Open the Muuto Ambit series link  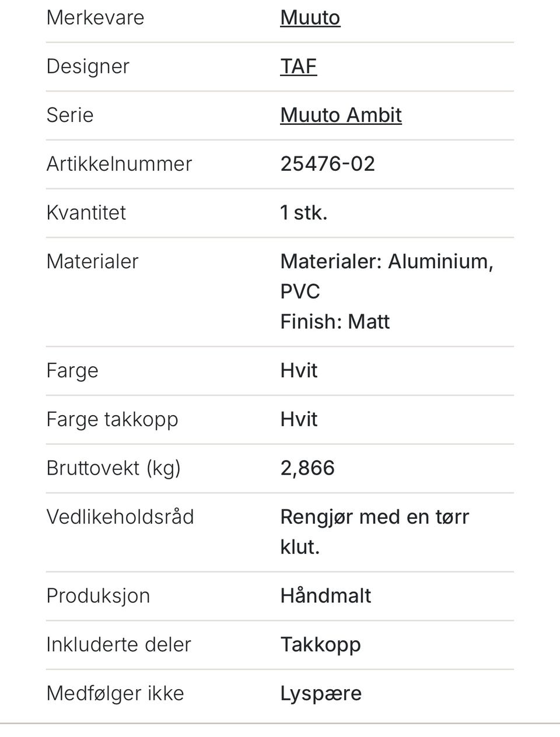click(x=341, y=115)
